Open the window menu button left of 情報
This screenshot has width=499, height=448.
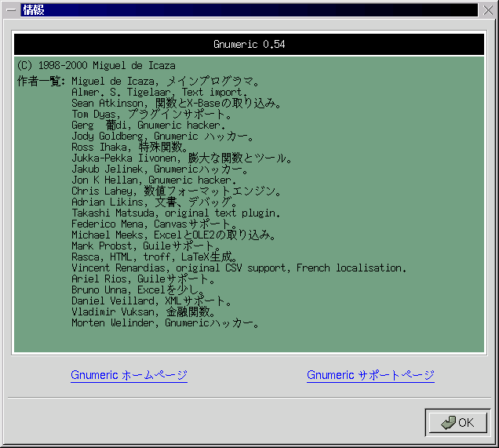pos(11,10)
